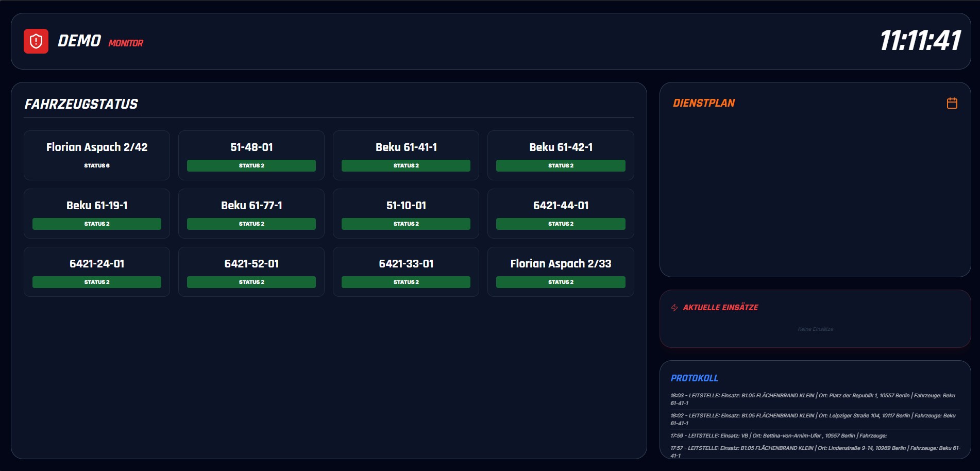
Task: Click the green status bar of 6421-44-01
Action: (561, 224)
